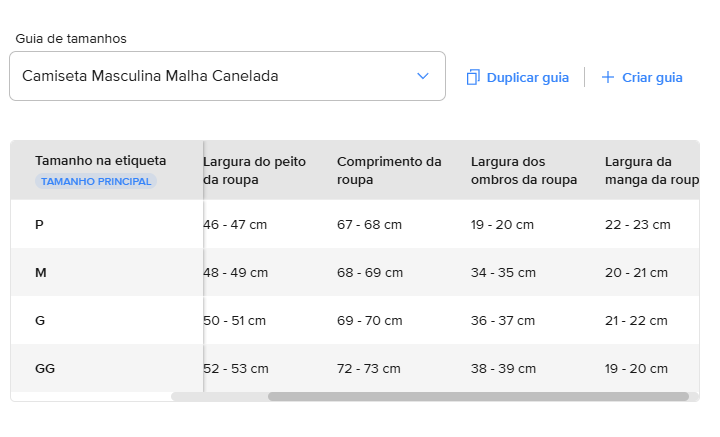This screenshot has width=720, height=437.
Task: Click the 34 - 35 cm shoulder width cell
Action: pos(503,272)
